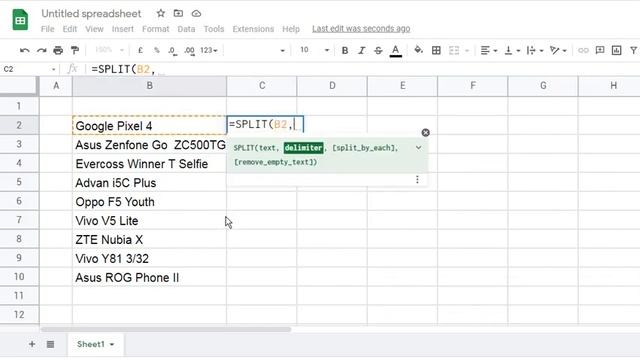Click the Insert comment icon
This screenshot has height=360, width=640.
tap(600, 50)
